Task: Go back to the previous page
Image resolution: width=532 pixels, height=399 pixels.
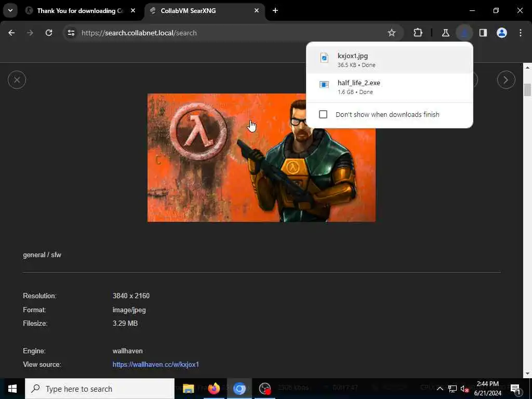Action: [11, 33]
